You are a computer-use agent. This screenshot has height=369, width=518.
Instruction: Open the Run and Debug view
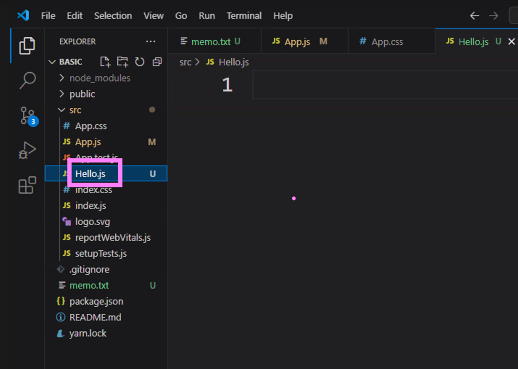tap(27, 150)
